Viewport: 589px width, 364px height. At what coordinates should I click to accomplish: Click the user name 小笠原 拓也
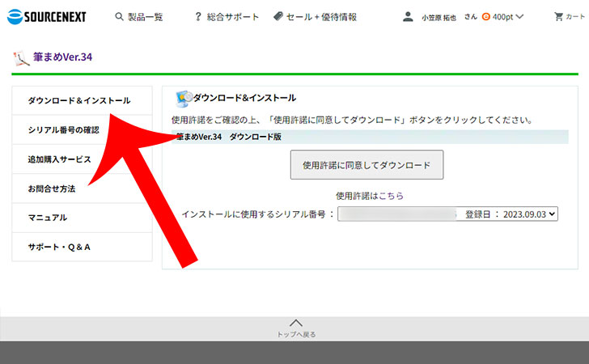(x=439, y=17)
